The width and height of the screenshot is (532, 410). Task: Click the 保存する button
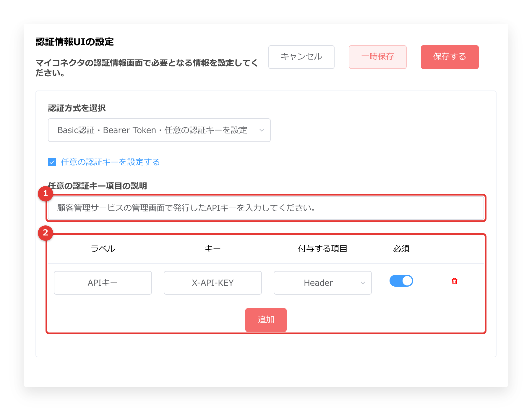click(450, 57)
